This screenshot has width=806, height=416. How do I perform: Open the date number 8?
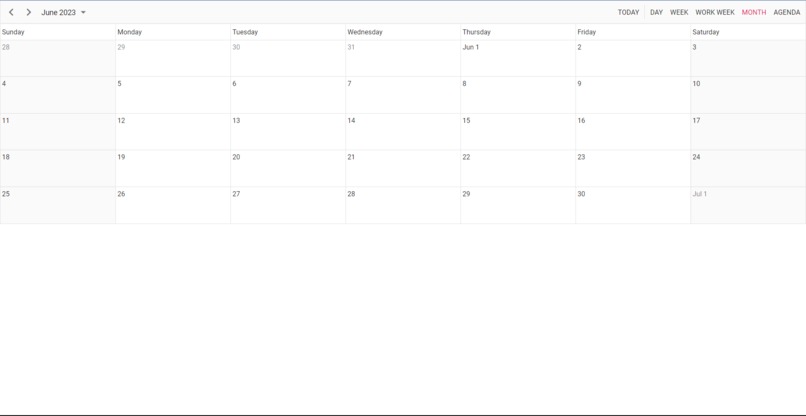pos(465,84)
